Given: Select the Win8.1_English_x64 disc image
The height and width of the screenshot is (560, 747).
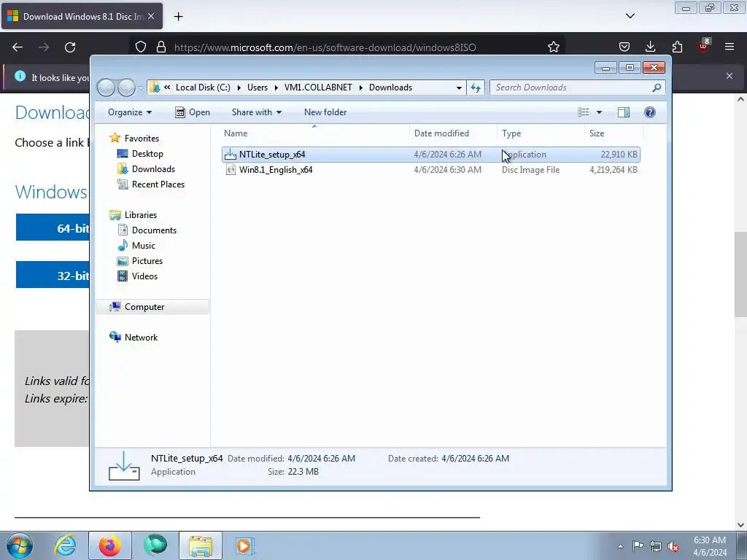Looking at the screenshot, I should click(x=430, y=169).
